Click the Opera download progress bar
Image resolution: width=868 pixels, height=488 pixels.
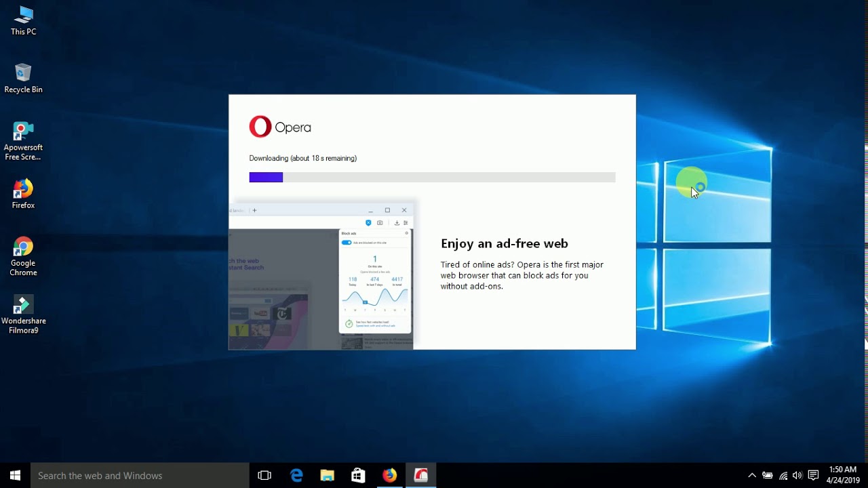click(432, 178)
